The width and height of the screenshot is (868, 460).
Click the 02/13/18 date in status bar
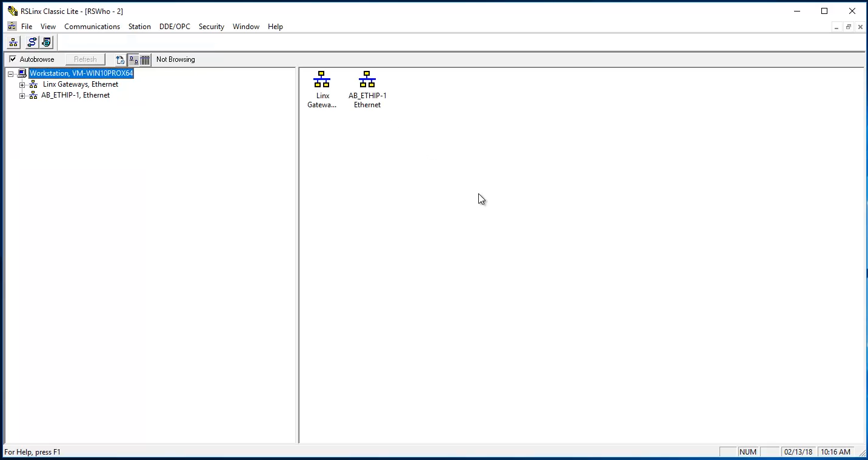point(798,452)
